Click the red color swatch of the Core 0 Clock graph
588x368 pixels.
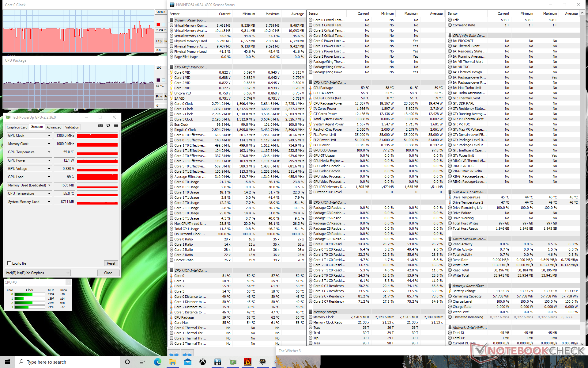tap(158, 25)
